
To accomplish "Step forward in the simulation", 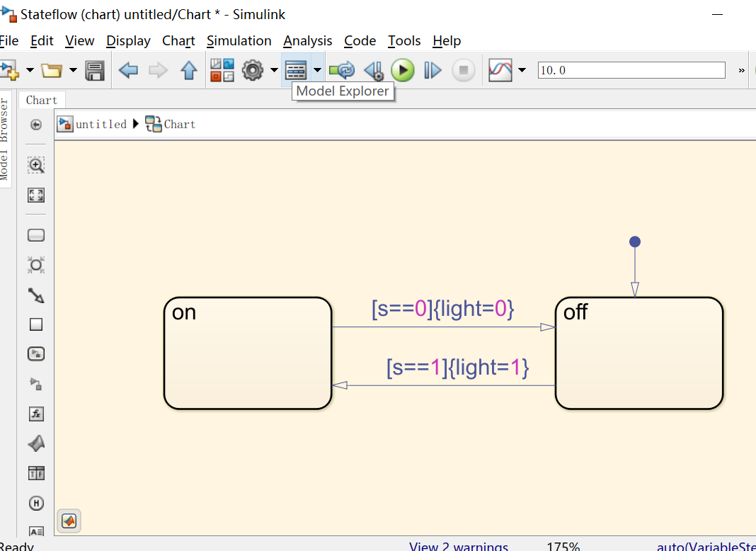I will pos(433,69).
